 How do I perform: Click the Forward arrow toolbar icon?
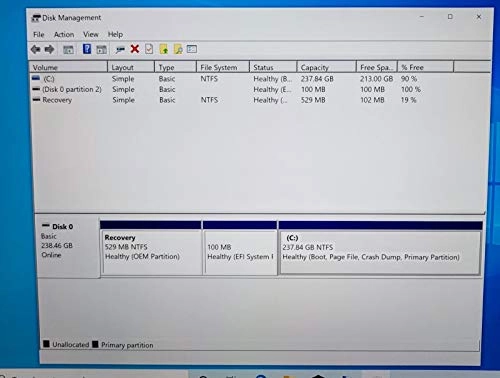(49, 50)
